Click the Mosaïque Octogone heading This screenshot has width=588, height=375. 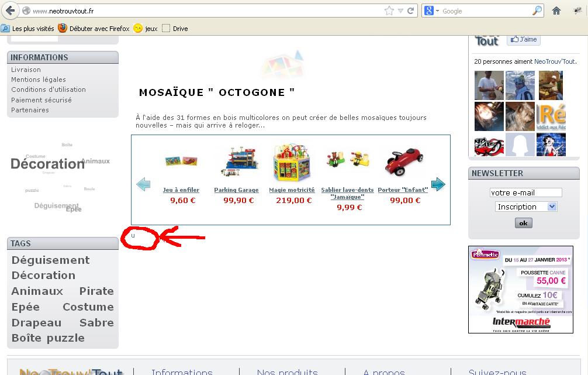217,92
